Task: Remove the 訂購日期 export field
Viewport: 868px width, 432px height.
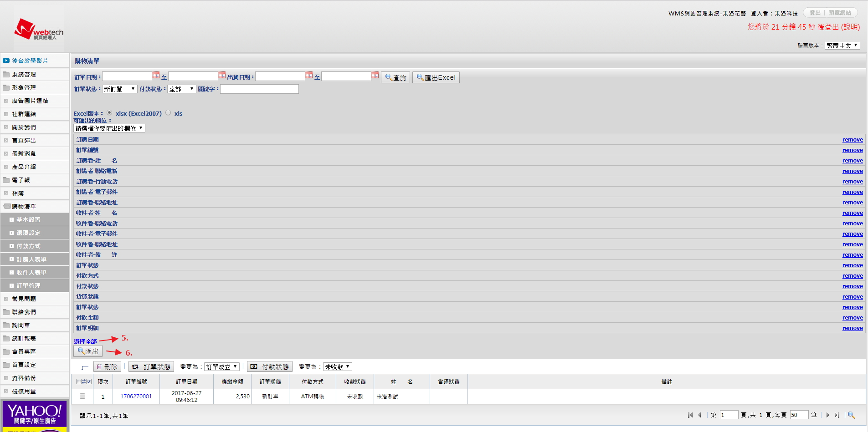Action: 852,140
